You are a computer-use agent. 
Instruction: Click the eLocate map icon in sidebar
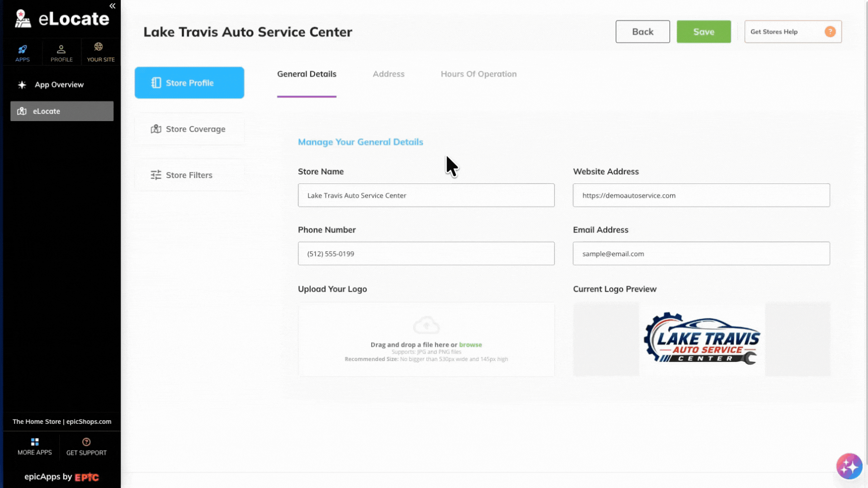[22, 111]
